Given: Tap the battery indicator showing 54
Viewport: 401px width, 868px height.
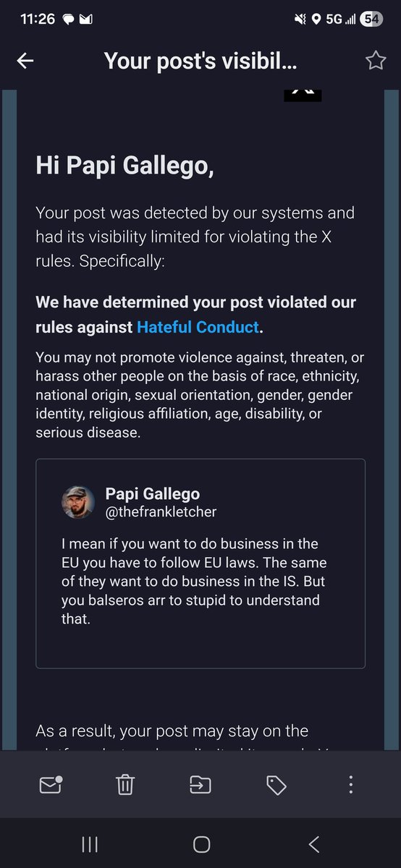Looking at the screenshot, I should (x=371, y=20).
